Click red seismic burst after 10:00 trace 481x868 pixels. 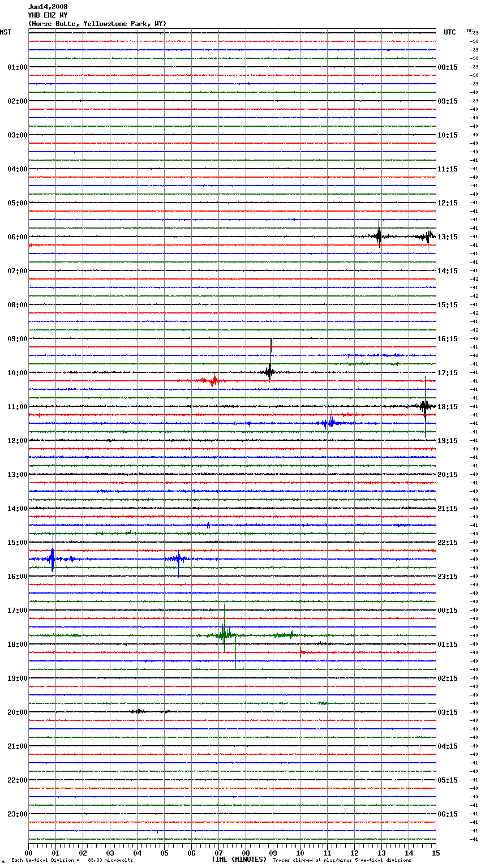213,380
